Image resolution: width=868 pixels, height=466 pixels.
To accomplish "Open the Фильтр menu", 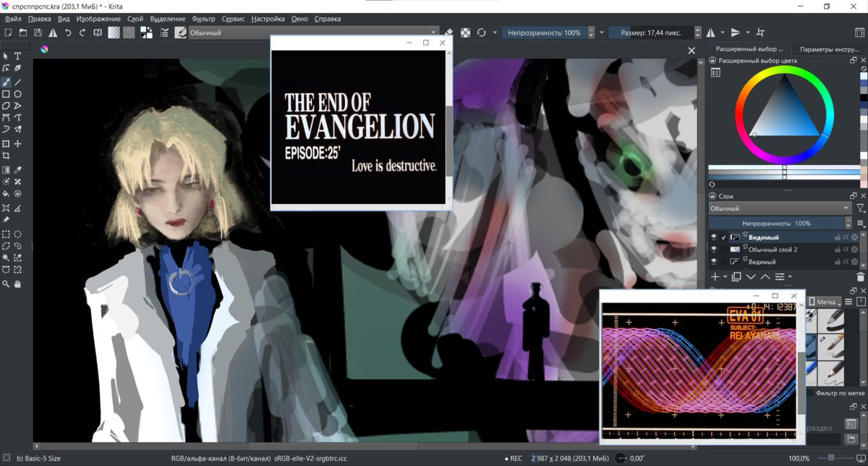I will (x=204, y=19).
